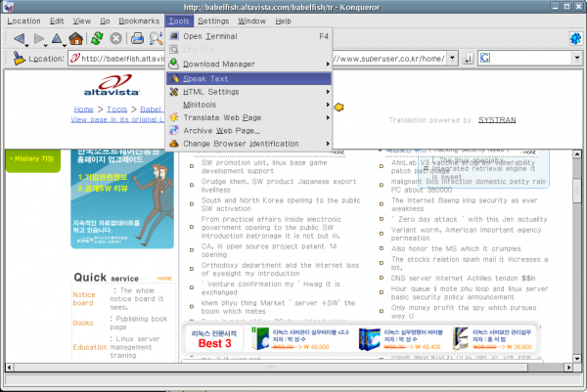587x392 pixels.
Task: Click the HTML Settings menu icon
Action: tap(174, 92)
